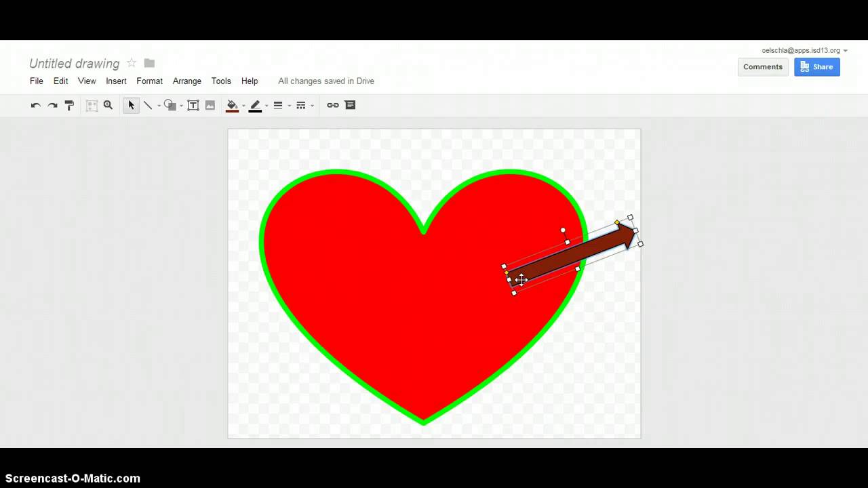Insert a Link

pyautogui.click(x=332, y=105)
